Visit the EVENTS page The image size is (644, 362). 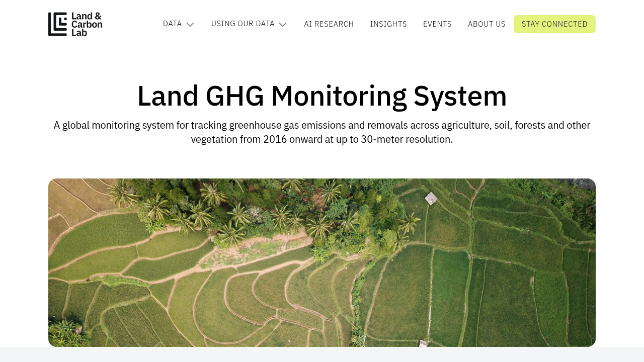[x=437, y=24]
